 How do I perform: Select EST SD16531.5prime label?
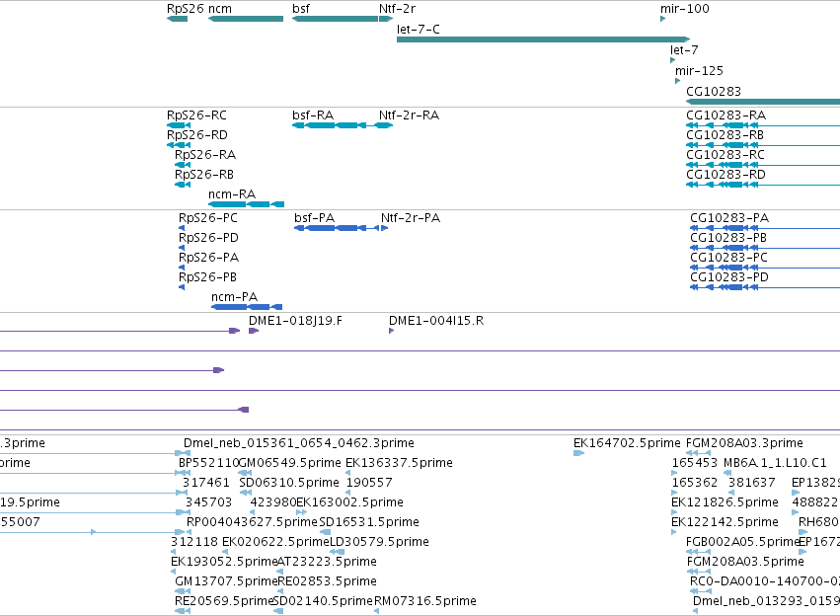[369, 522]
